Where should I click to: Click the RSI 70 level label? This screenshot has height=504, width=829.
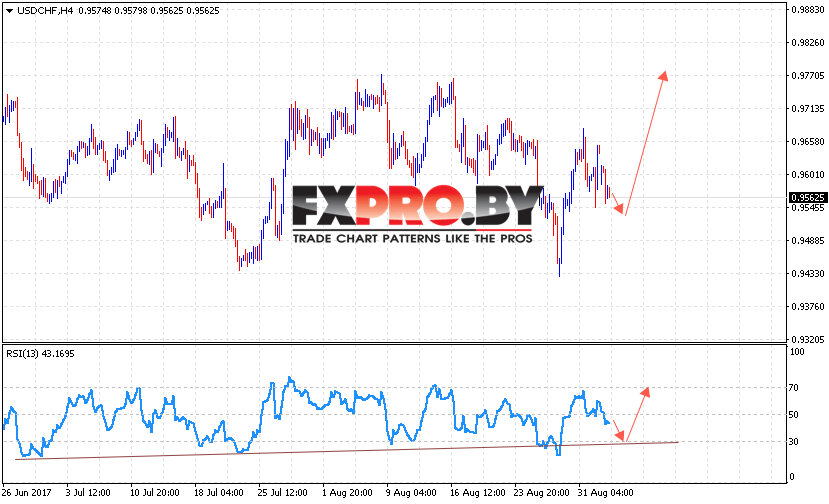(x=794, y=388)
